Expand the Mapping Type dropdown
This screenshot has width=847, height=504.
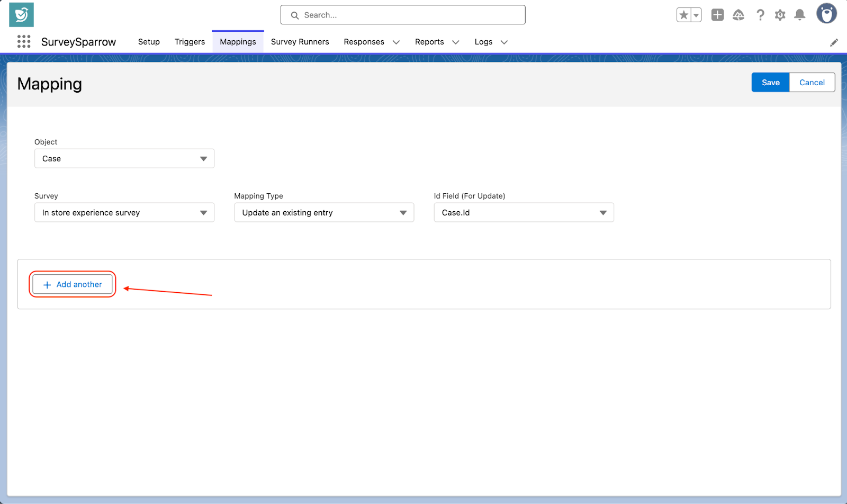(x=324, y=213)
